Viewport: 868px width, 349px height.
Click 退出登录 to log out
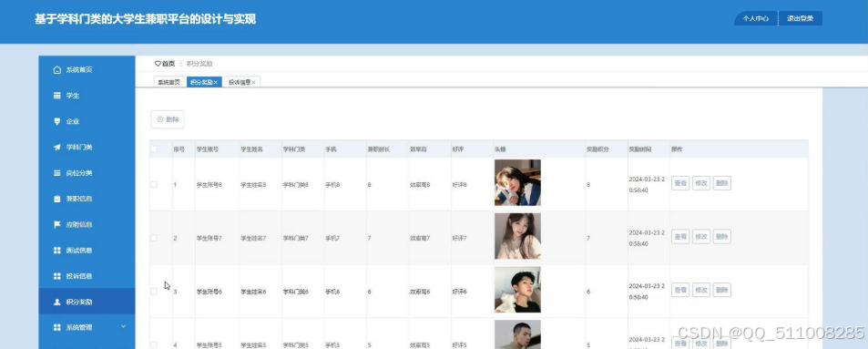(801, 18)
